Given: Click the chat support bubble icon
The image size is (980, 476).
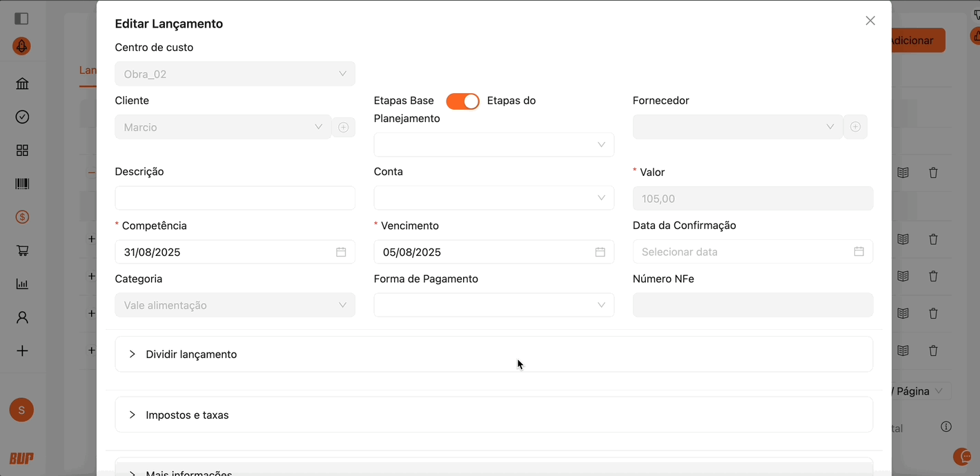Looking at the screenshot, I should pyautogui.click(x=962, y=456).
